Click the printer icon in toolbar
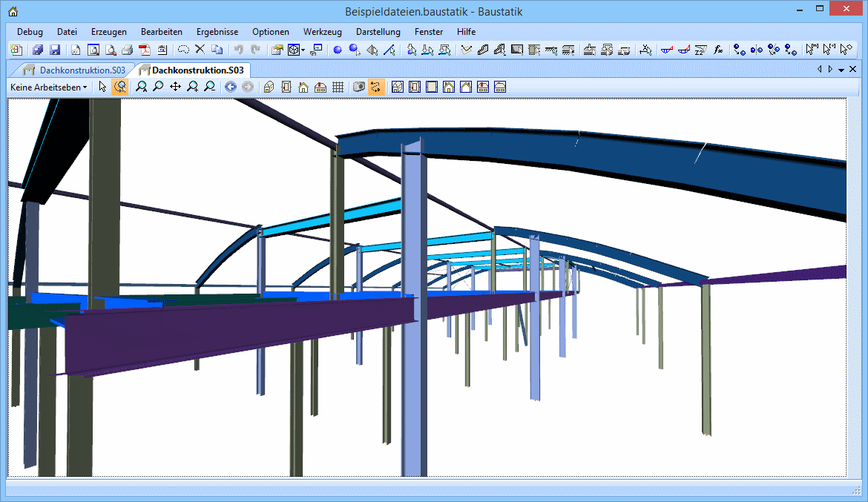The image size is (868, 502). coord(127,50)
